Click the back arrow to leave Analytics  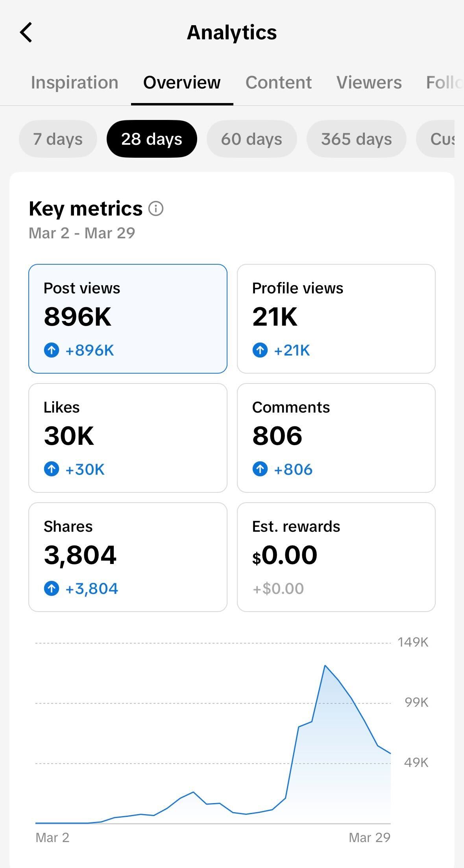[26, 32]
